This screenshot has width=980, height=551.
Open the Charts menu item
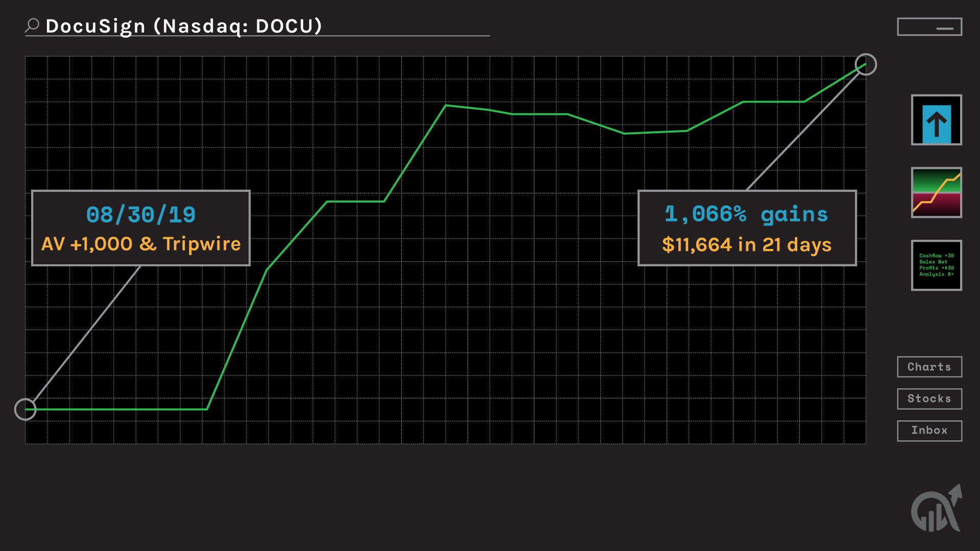click(x=929, y=367)
